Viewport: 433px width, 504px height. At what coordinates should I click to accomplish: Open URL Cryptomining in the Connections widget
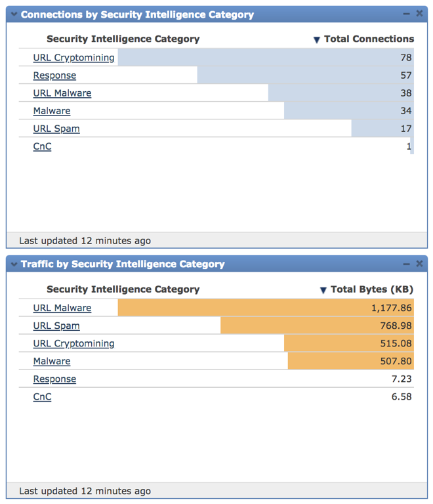coord(73,58)
